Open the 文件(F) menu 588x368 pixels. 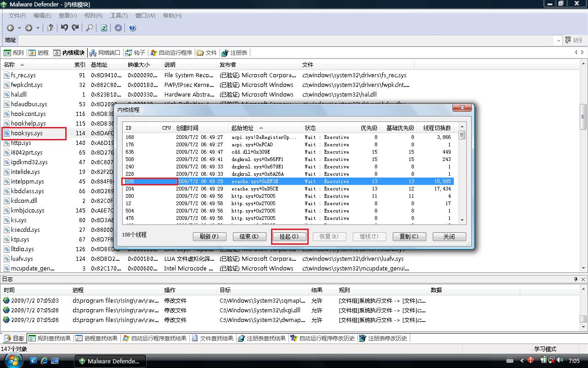pos(17,15)
